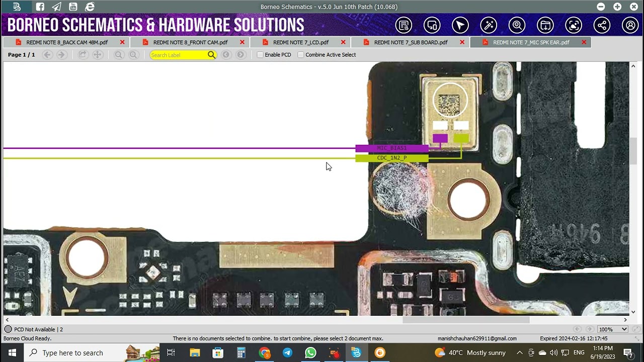
Task: Run label search with magnifier button
Action: click(x=212, y=55)
